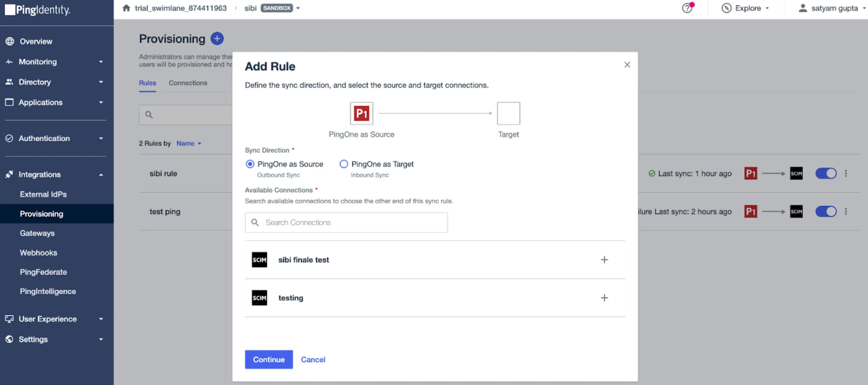
Task: Click the Settings globe icon in sidebar
Action: click(x=9, y=339)
